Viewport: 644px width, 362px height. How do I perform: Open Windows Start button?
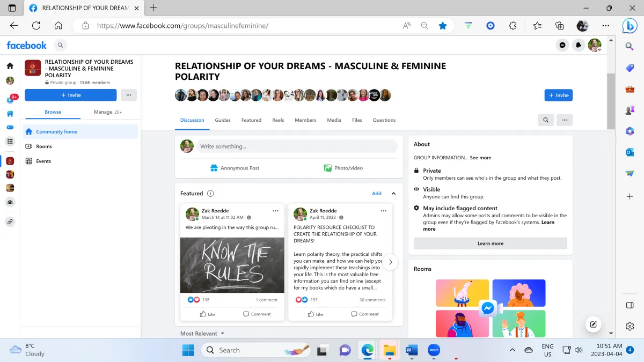(188, 350)
